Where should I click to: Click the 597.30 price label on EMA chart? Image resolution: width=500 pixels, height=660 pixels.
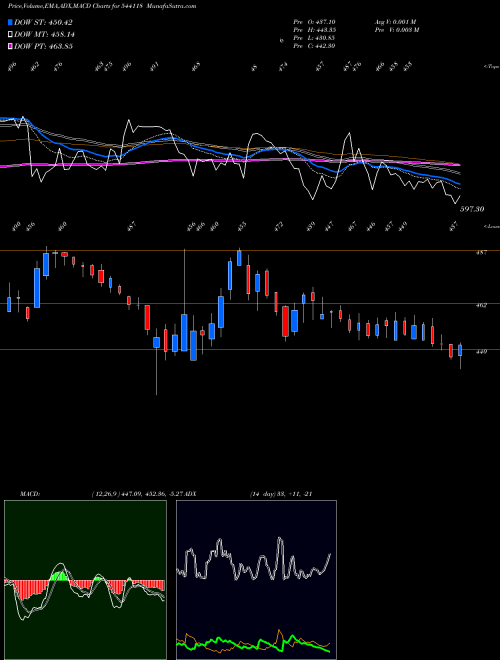(x=472, y=209)
